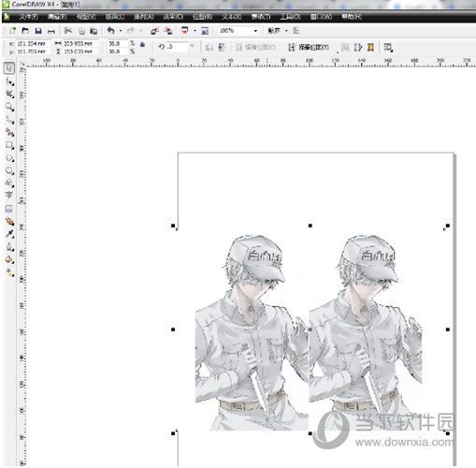Screen dimensions: 476x468
Task: Click the Open file icon
Action: (25, 31)
